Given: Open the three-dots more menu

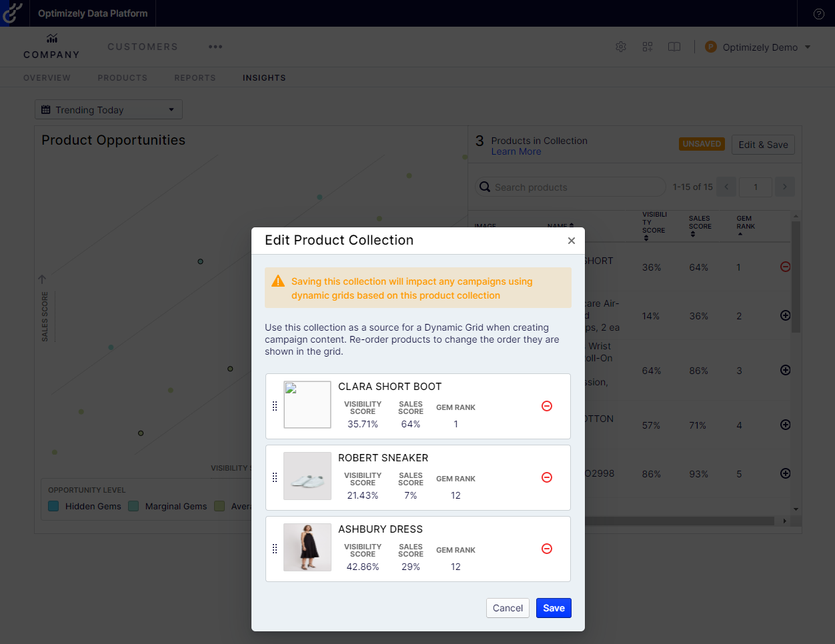Looking at the screenshot, I should pos(215,47).
